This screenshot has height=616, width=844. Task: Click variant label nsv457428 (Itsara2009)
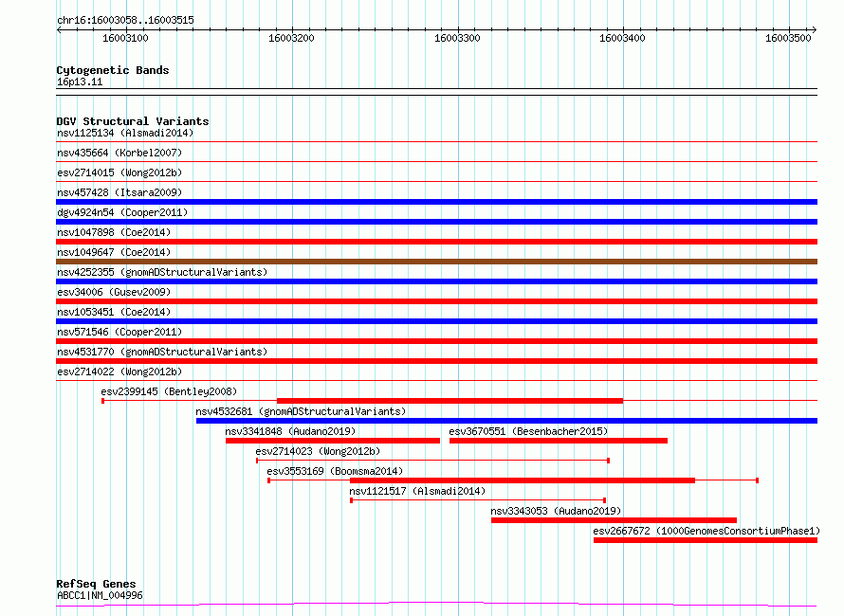coord(119,192)
